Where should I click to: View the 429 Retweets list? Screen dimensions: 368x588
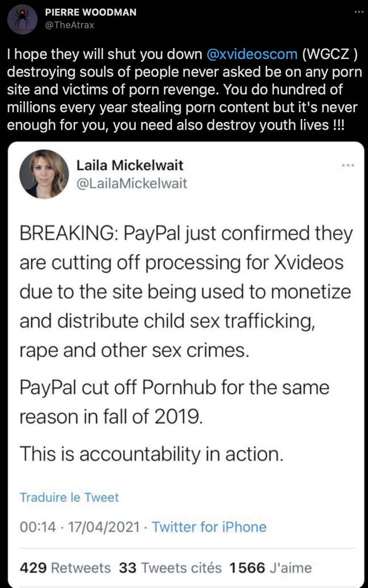65,568
